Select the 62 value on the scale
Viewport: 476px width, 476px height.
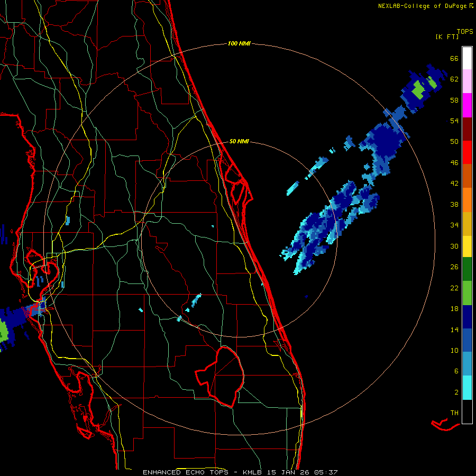454,79
